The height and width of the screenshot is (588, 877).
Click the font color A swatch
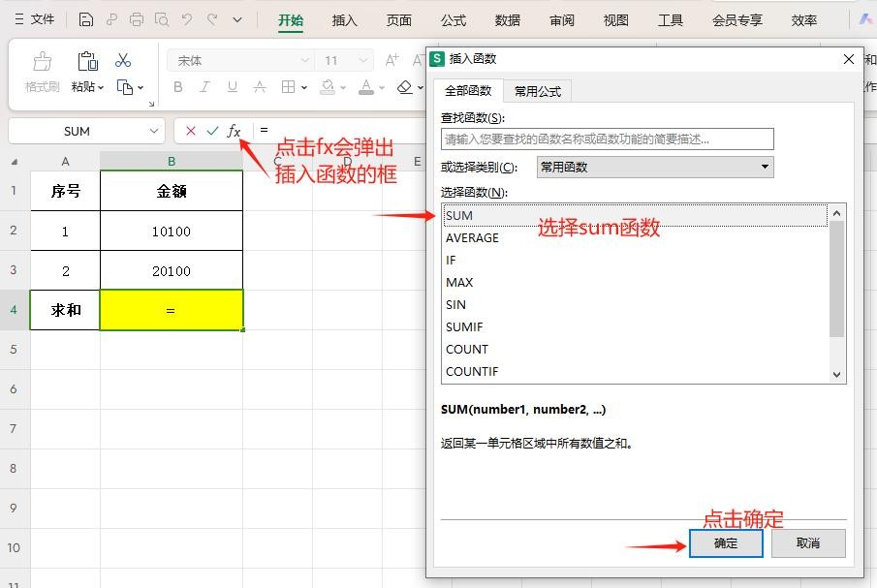click(365, 87)
